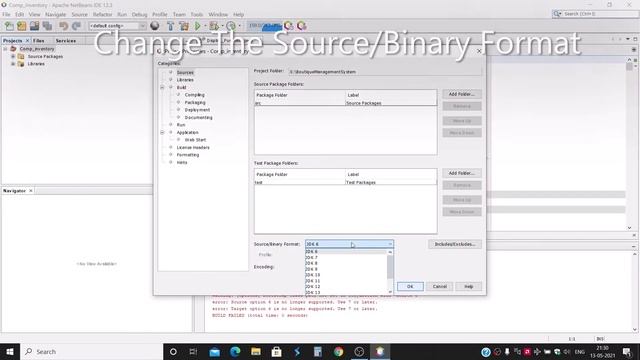Select the Formatting category
The image size is (640, 360).
pyautogui.click(x=188, y=155)
